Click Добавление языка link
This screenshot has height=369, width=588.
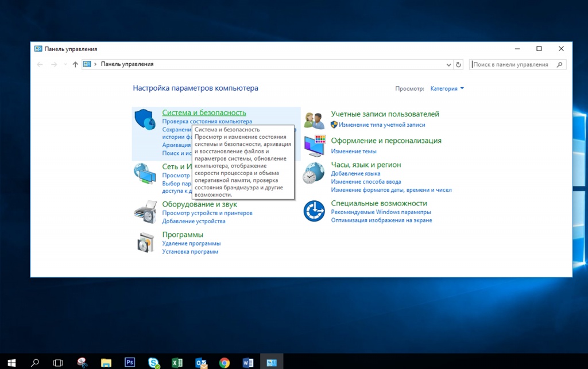click(355, 173)
